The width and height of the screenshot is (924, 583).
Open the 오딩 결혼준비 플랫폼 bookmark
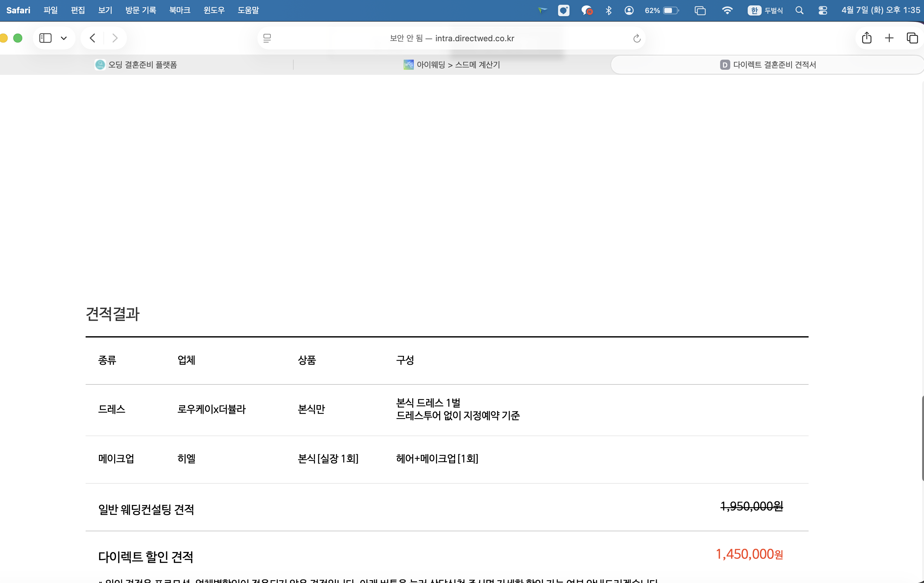click(x=136, y=64)
